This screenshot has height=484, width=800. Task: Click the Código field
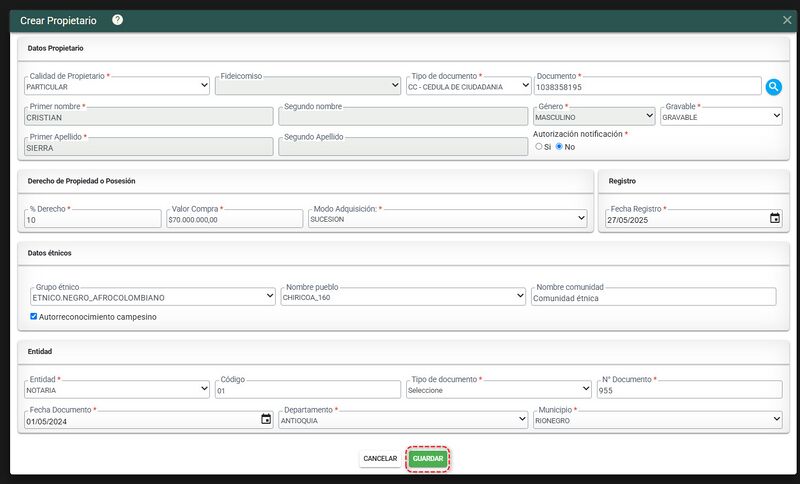(x=308, y=390)
